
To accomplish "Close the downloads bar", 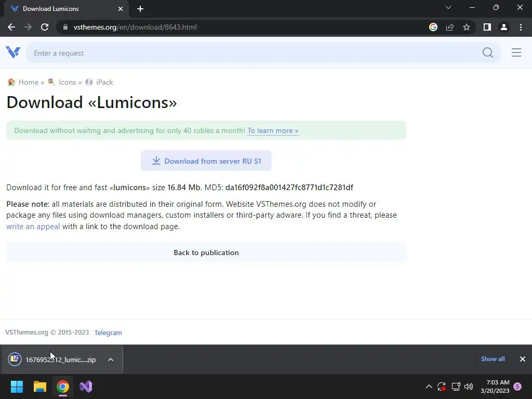I will pyautogui.click(x=523, y=359).
